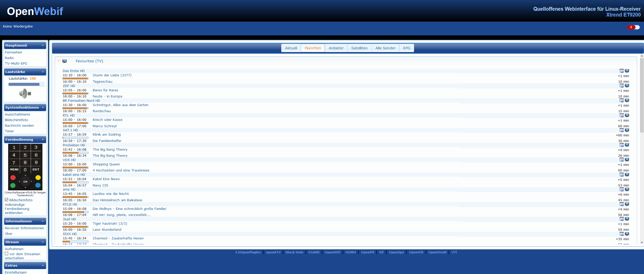Uncheck the Bildschirmfoto checkbox
644x274 pixels.
click(7, 200)
